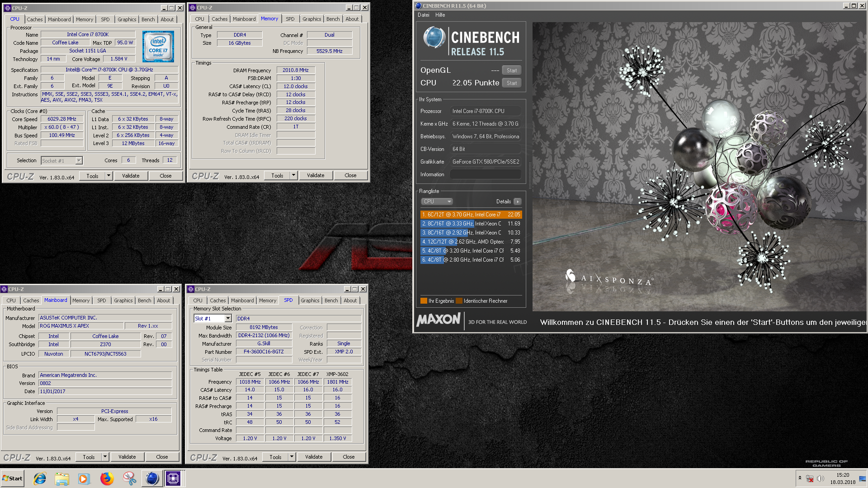
Task: Show hidden system tray icons arrow
Action: [800, 478]
